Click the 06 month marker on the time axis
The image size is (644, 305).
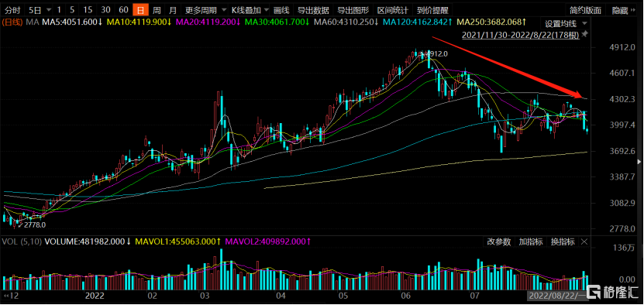coord(406,295)
